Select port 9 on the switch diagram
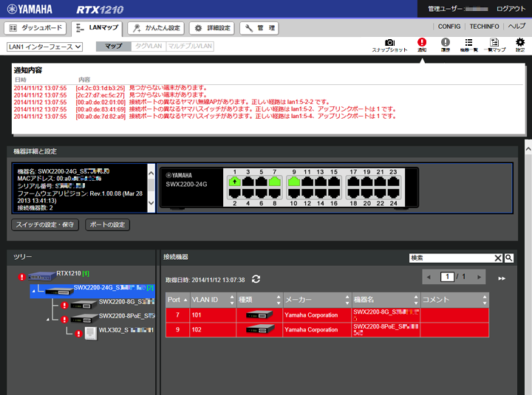The image size is (532, 395). pos(294,181)
